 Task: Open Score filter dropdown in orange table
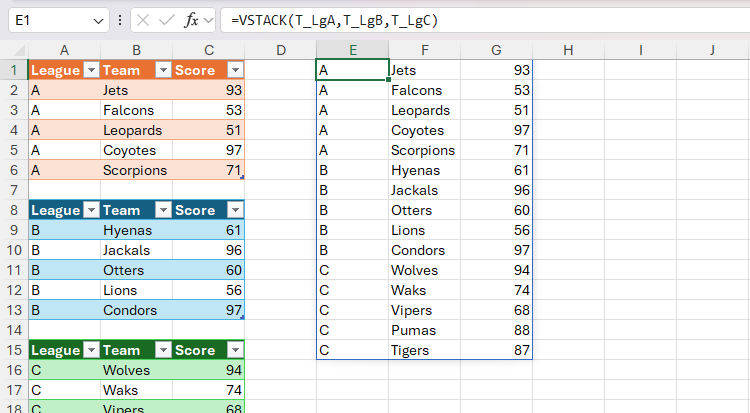pos(235,70)
